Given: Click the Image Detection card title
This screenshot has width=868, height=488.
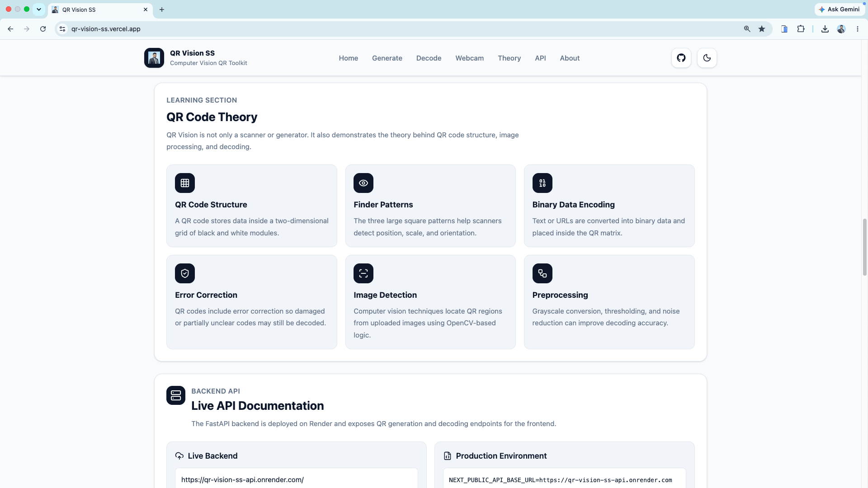Looking at the screenshot, I should tap(385, 295).
